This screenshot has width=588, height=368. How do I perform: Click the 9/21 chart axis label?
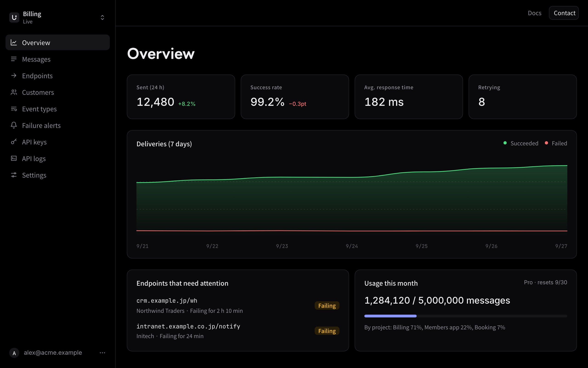(x=142, y=246)
